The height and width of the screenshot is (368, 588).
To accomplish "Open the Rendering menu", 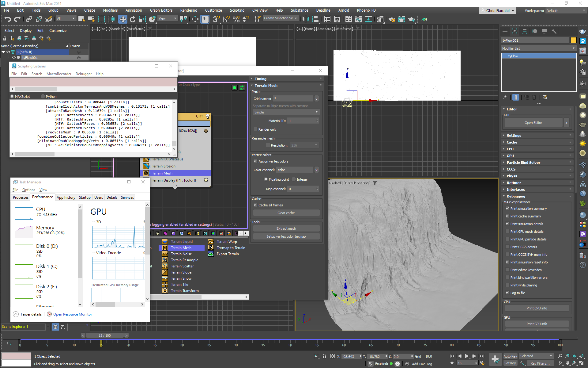I will [x=188, y=10].
